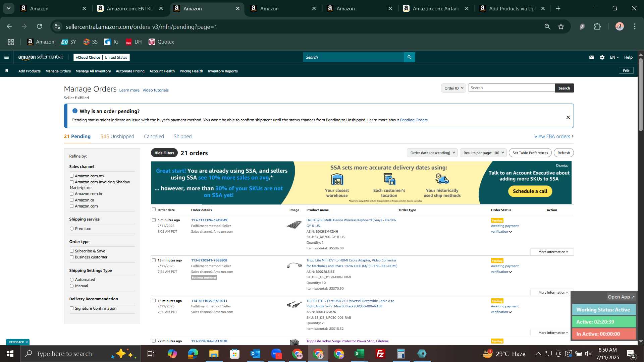Open the settings gear in Seller Central
644x362 pixels.
coord(602,57)
